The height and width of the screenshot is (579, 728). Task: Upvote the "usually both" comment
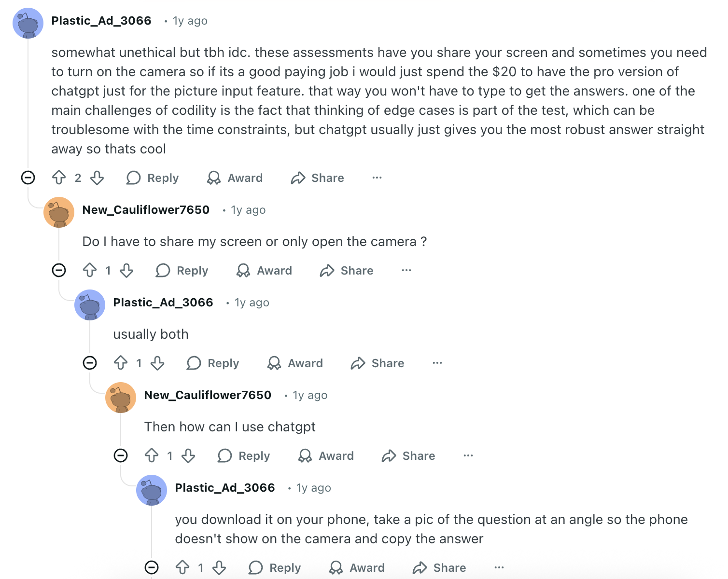coord(121,363)
